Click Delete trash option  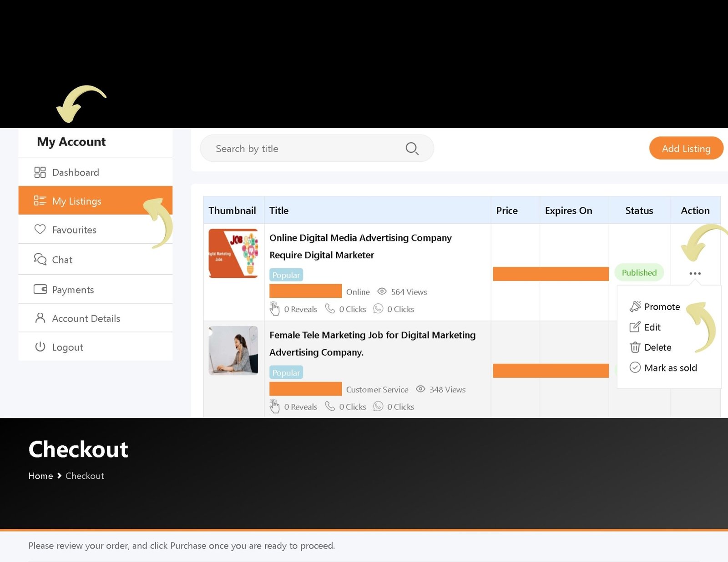[657, 347]
